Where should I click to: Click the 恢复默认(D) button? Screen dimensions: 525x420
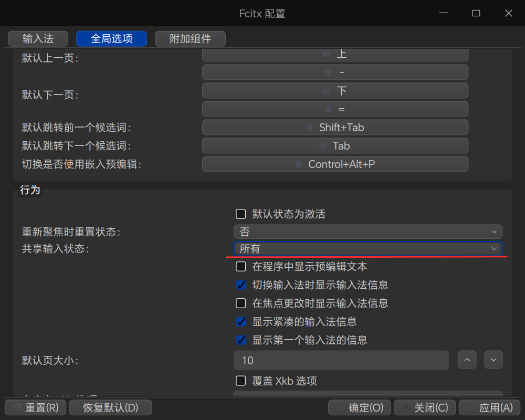(110, 407)
